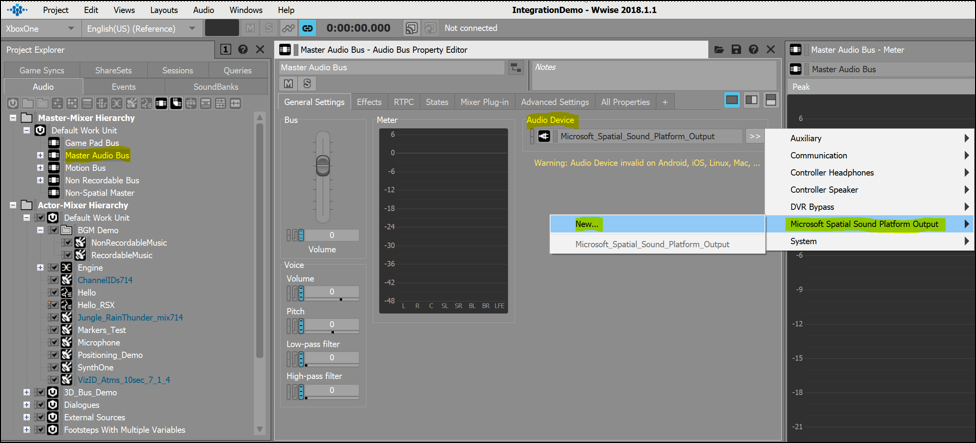Expand the Engine container node
Image resolution: width=976 pixels, height=443 pixels.
click(40, 268)
